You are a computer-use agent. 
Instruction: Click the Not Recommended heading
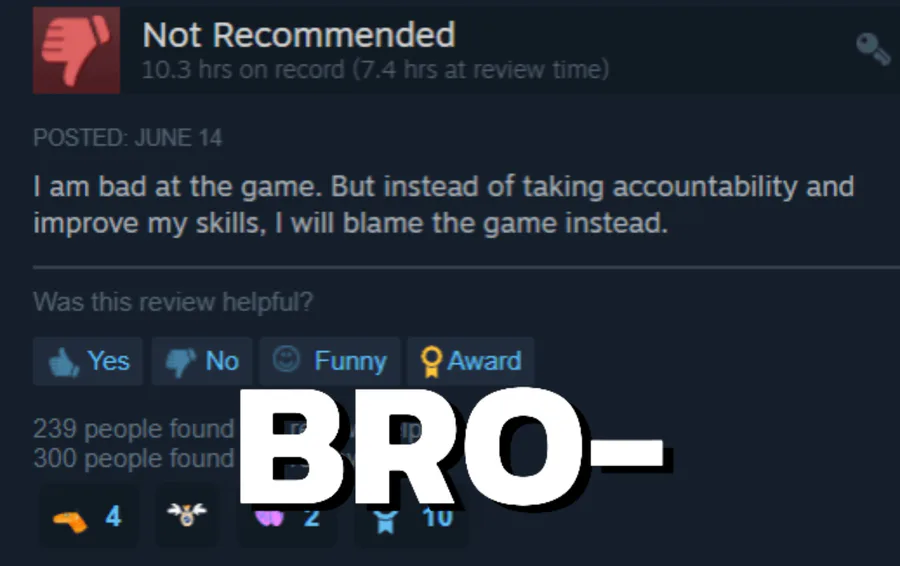pos(299,35)
